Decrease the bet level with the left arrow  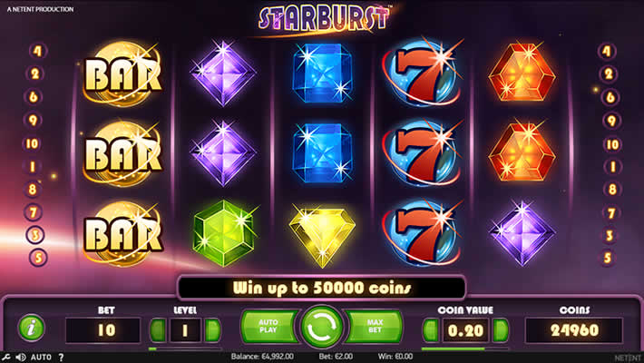coord(158,329)
